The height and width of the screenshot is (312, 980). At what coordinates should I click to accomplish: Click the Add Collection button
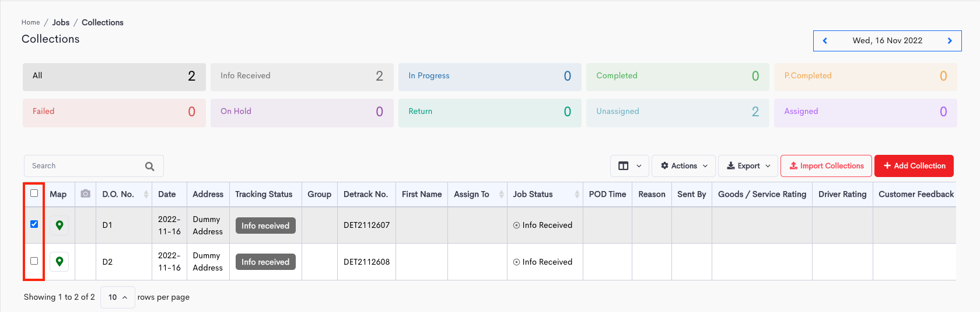[x=914, y=166]
